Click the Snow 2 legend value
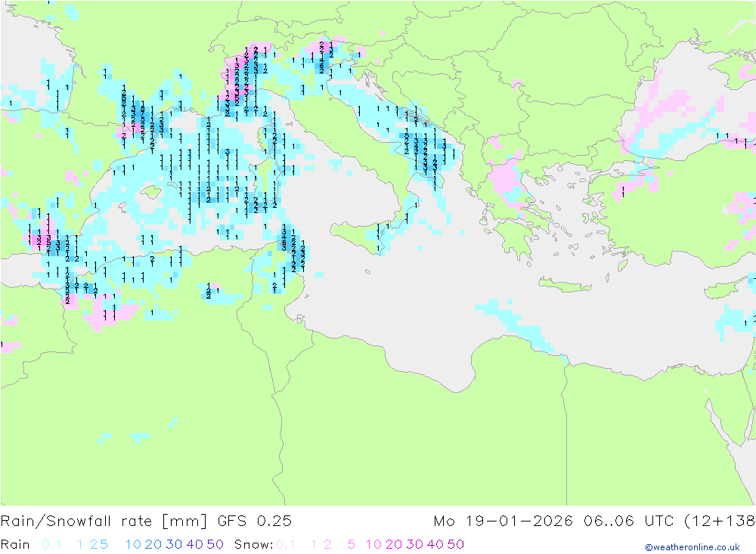This screenshot has width=756, height=554. [x=327, y=544]
